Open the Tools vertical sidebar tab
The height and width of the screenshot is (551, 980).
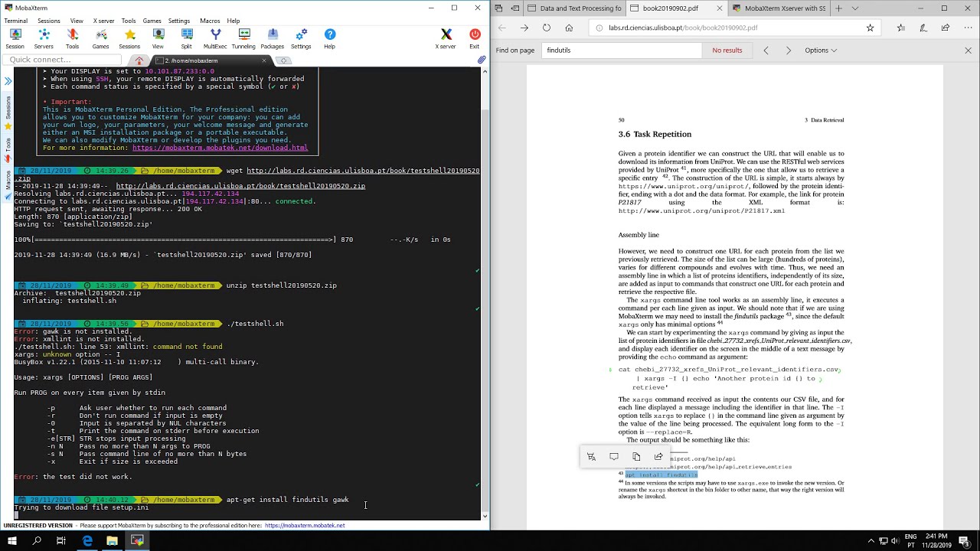click(8, 148)
